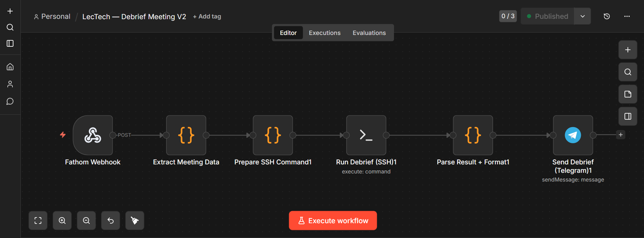The height and width of the screenshot is (238, 644).
Task: Click the Send Debrief Telegram node
Action: (573, 135)
